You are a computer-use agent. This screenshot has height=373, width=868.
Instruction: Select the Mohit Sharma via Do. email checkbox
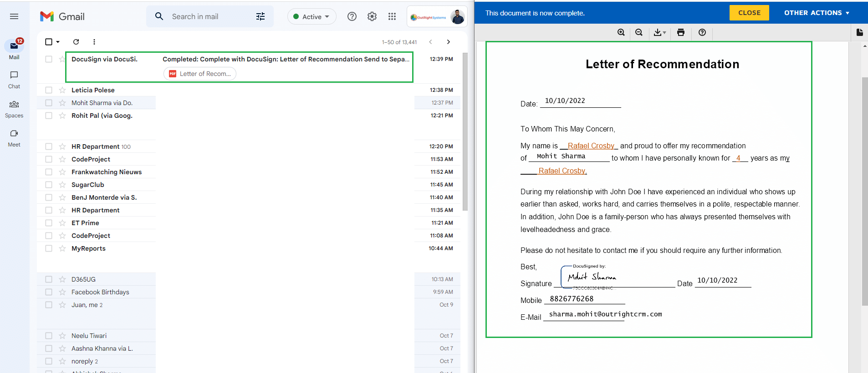[x=49, y=103]
